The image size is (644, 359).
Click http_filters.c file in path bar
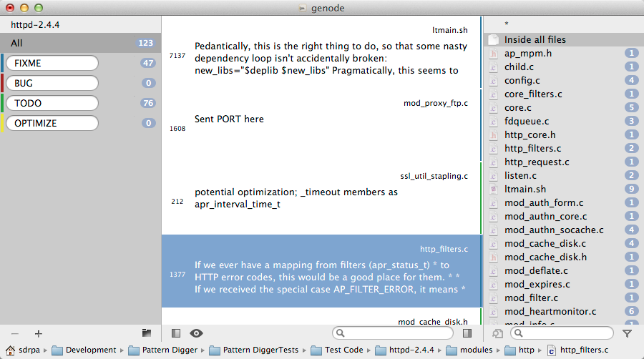tap(578, 350)
